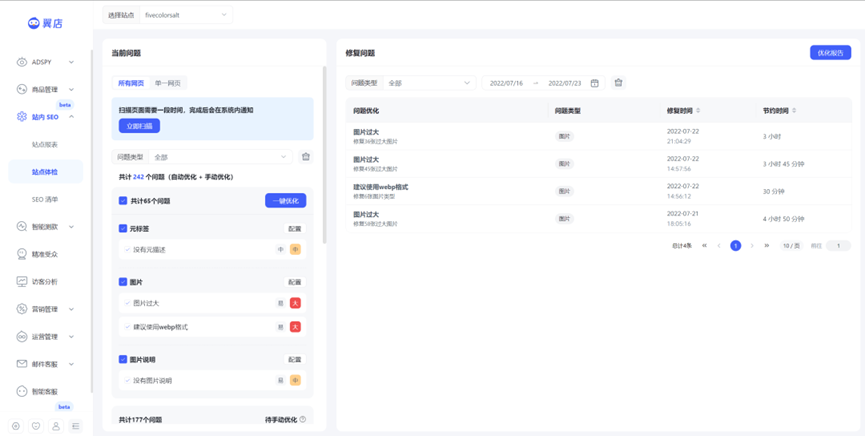The width and height of the screenshot is (865, 436).
Task: Go to the first page double-arrow
Action: click(704, 246)
